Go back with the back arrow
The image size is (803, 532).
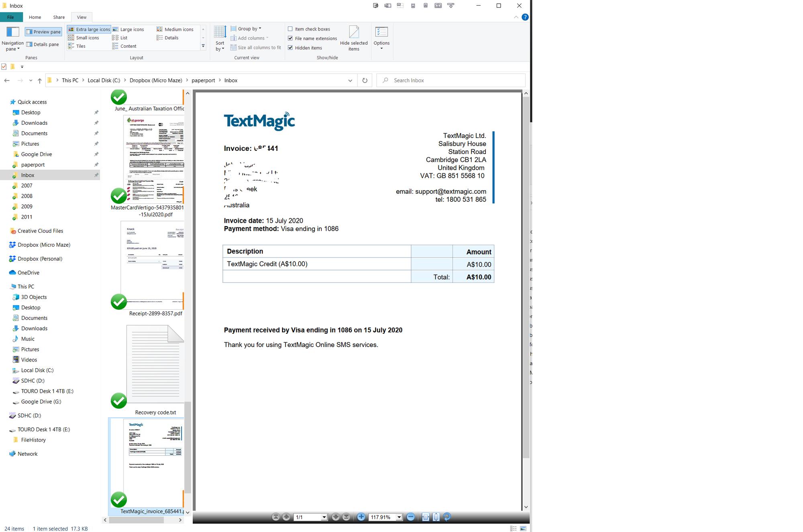pyautogui.click(x=7, y=80)
